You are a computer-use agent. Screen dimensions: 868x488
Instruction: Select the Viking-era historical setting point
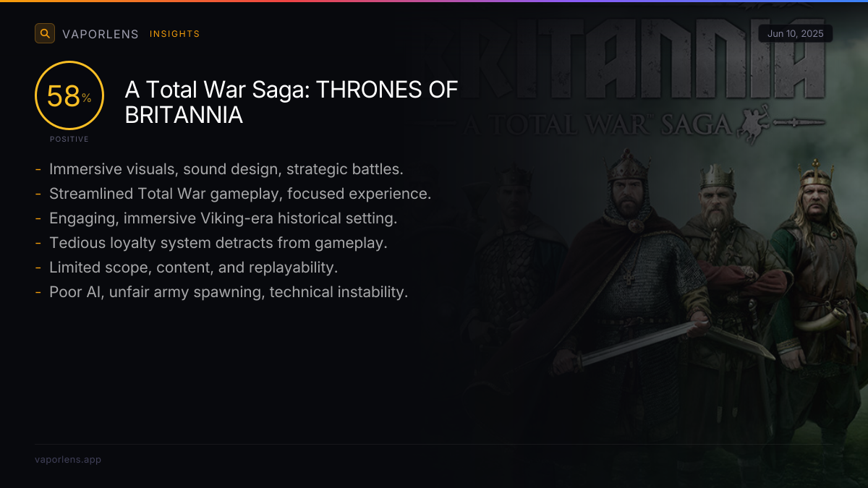point(223,218)
